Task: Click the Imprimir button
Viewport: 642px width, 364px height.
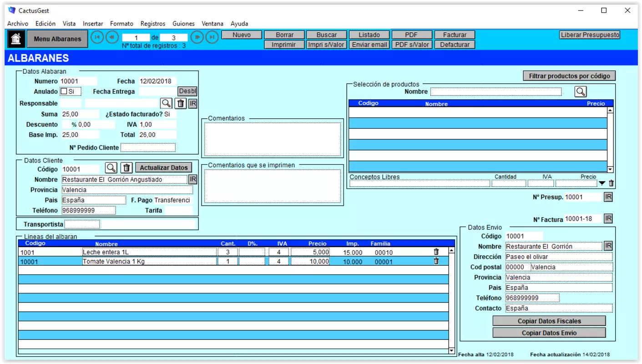Action: point(284,45)
